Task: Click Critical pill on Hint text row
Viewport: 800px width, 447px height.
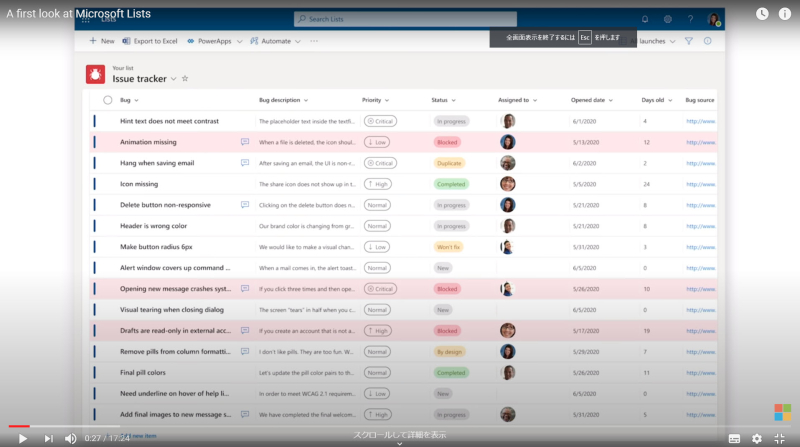Action: (380, 121)
